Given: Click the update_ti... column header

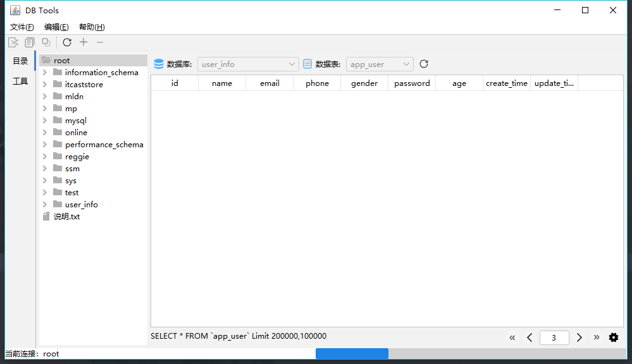Looking at the screenshot, I should point(554,83).
